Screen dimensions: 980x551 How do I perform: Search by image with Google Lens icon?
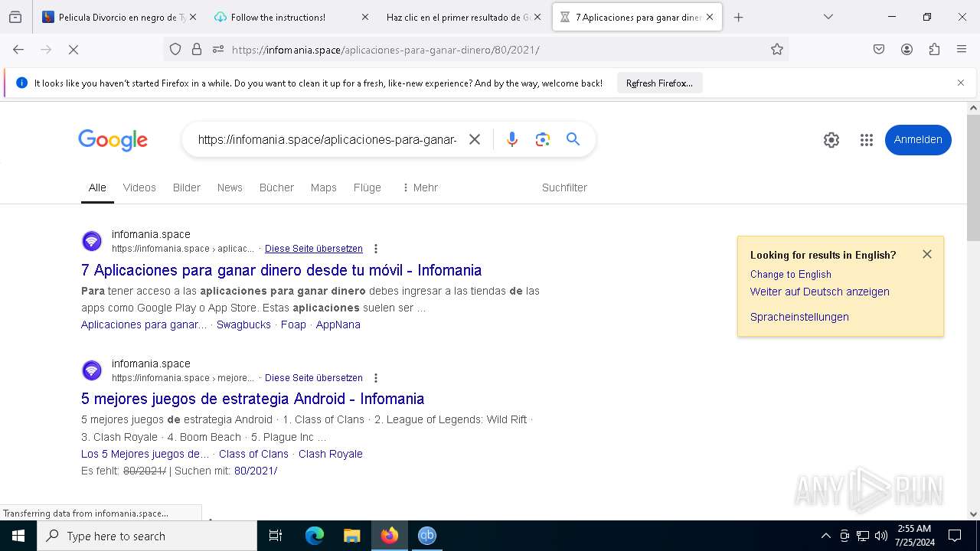coord(543,139)
